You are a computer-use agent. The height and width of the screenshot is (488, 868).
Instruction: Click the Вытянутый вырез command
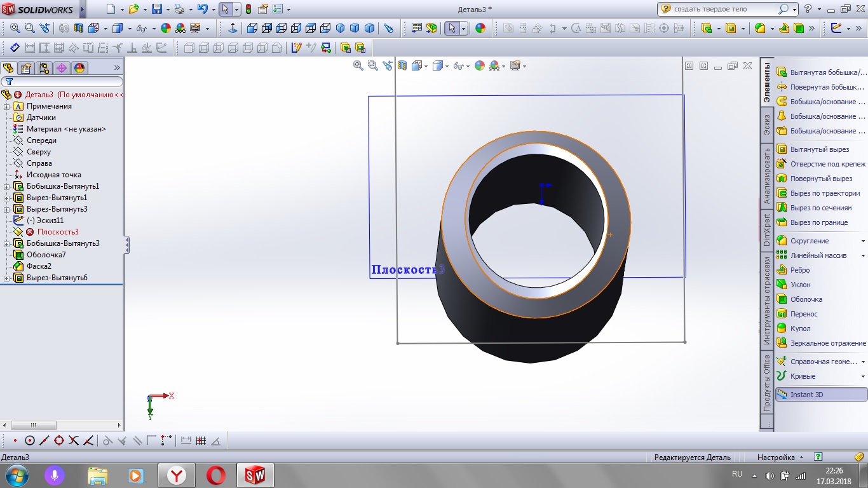coord(819,149)
